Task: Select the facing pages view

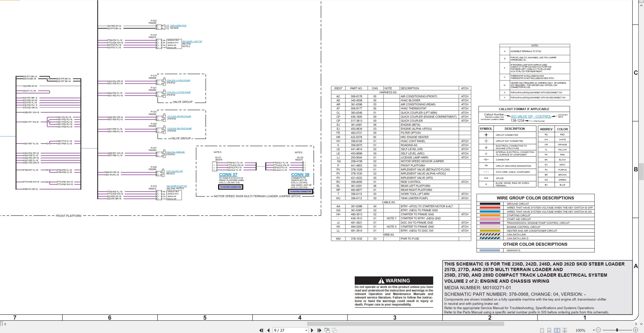Action: pyautogui.click(x=557, y=330)
